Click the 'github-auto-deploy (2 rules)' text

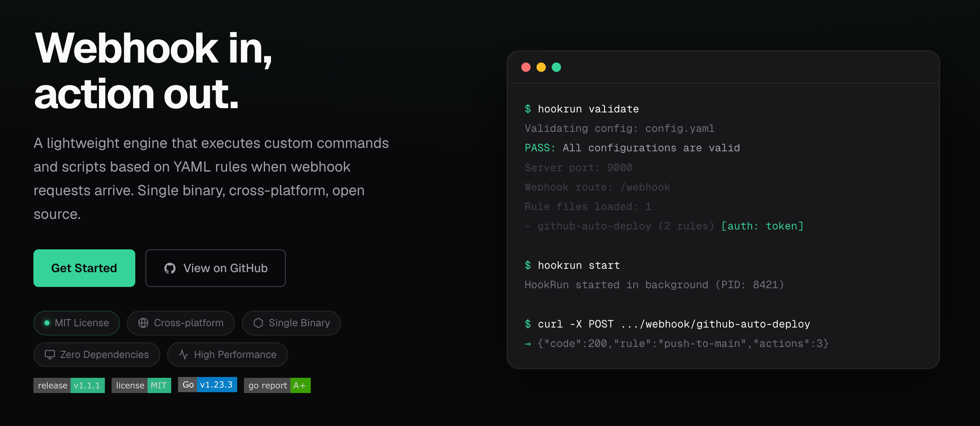626,226
